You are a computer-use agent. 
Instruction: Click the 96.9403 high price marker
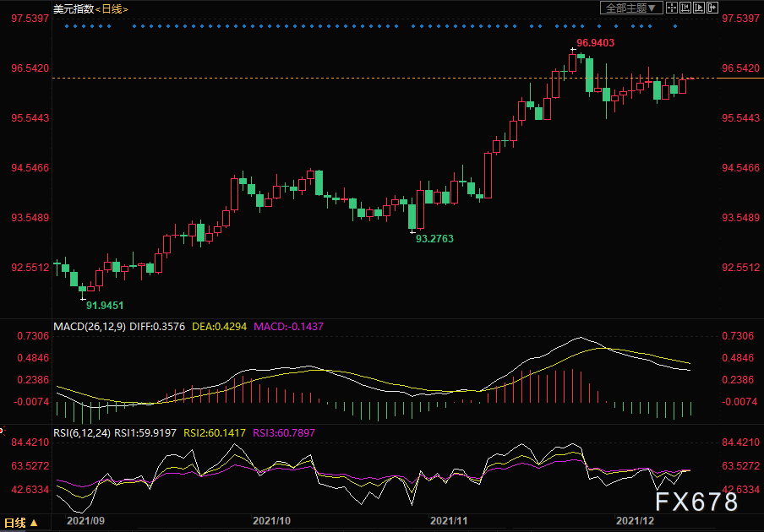click(x=596, y=43)
